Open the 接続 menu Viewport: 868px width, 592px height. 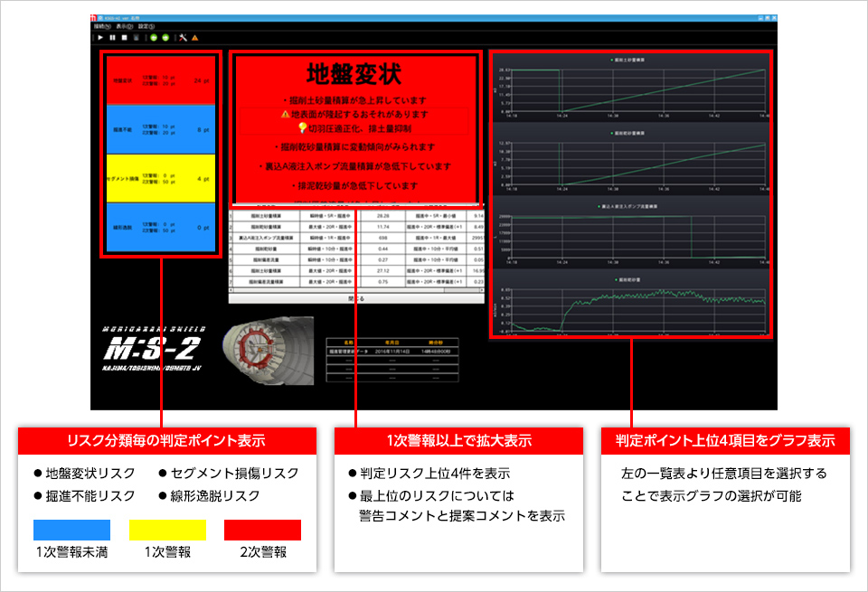click(102, 26)
